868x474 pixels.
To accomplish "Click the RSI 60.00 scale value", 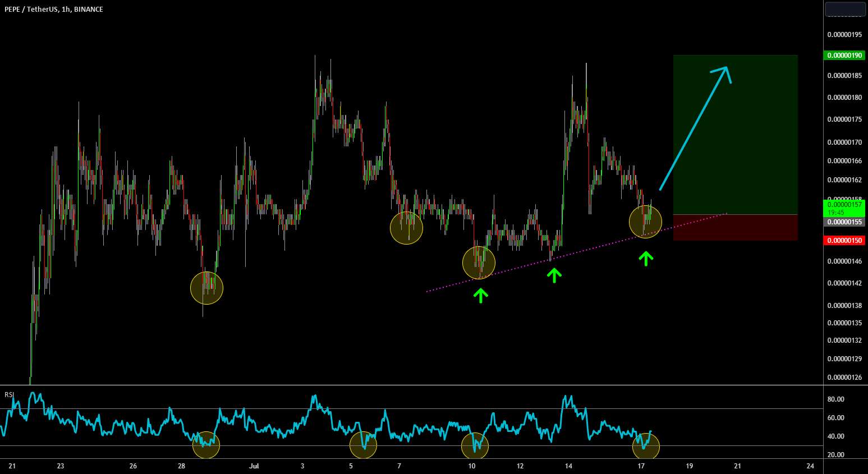I will [836, 418].
